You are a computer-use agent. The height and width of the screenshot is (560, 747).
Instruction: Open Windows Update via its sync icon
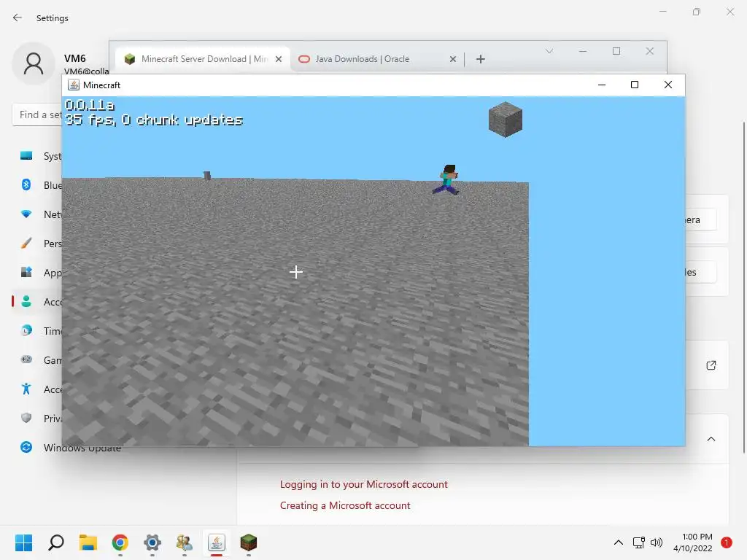tap(26, 447)
